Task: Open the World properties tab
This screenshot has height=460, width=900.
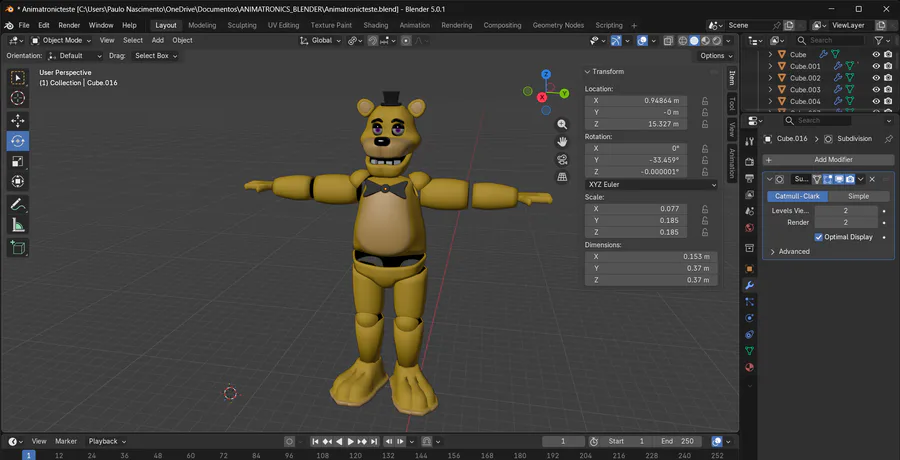Action: coord(749,227)
